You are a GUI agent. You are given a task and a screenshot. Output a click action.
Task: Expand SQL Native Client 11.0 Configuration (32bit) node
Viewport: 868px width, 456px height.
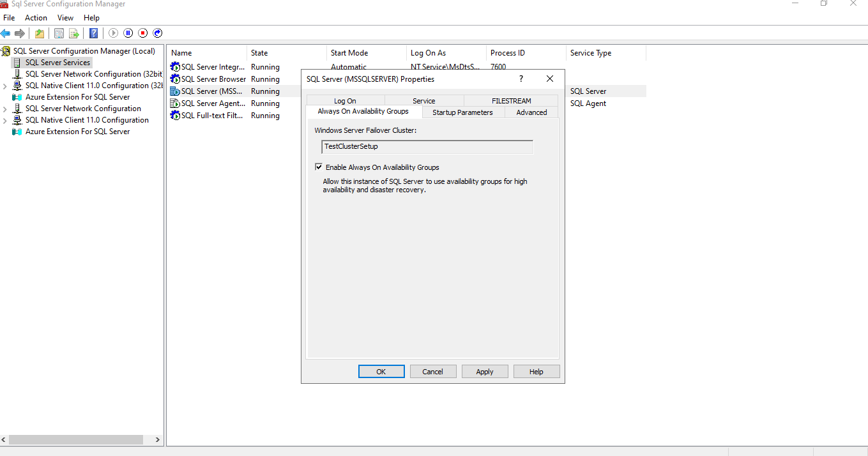pyautogui.click(x=5, y=86)
